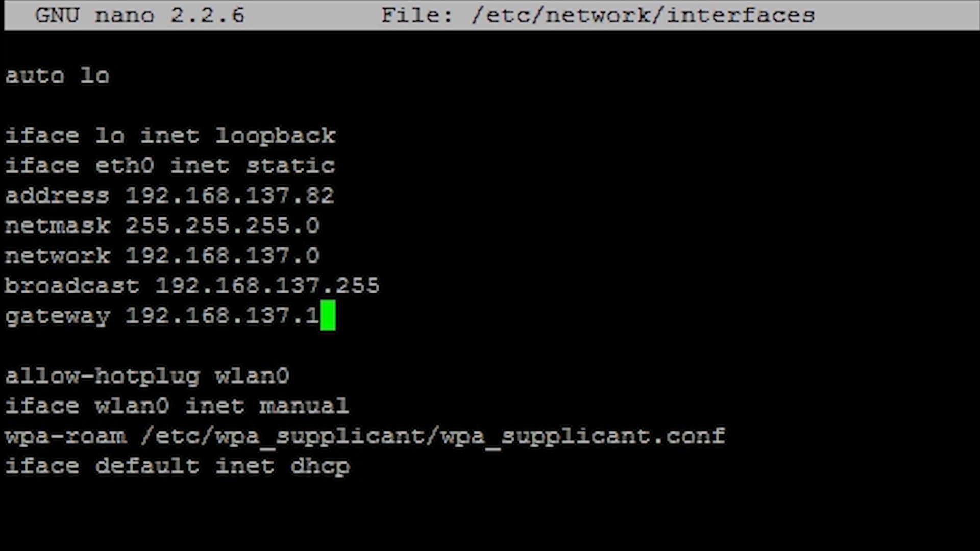
Task: Click the word "static" on eth0 line
Action: [x=290, y=166]
